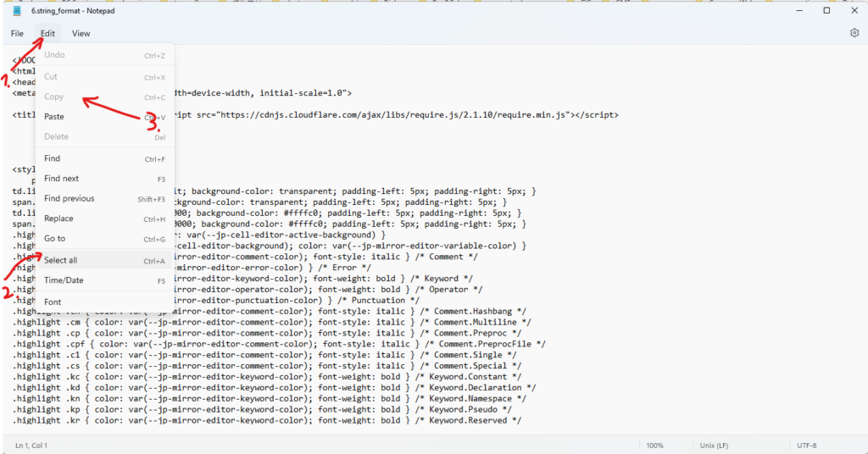Click the line with Comment.Single
This screenshot has height=454, width=868.
[x=264, y=355]
